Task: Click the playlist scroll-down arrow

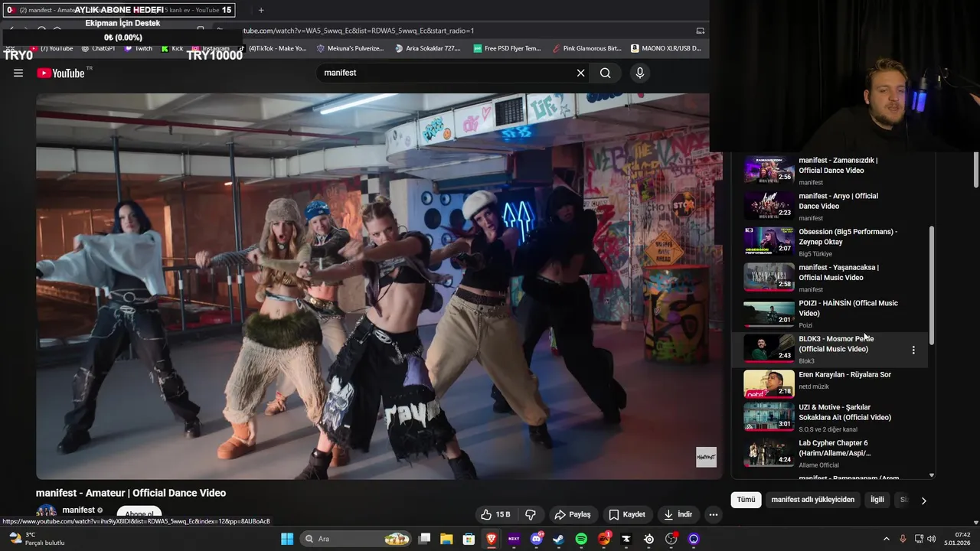Action: [932, 475]
